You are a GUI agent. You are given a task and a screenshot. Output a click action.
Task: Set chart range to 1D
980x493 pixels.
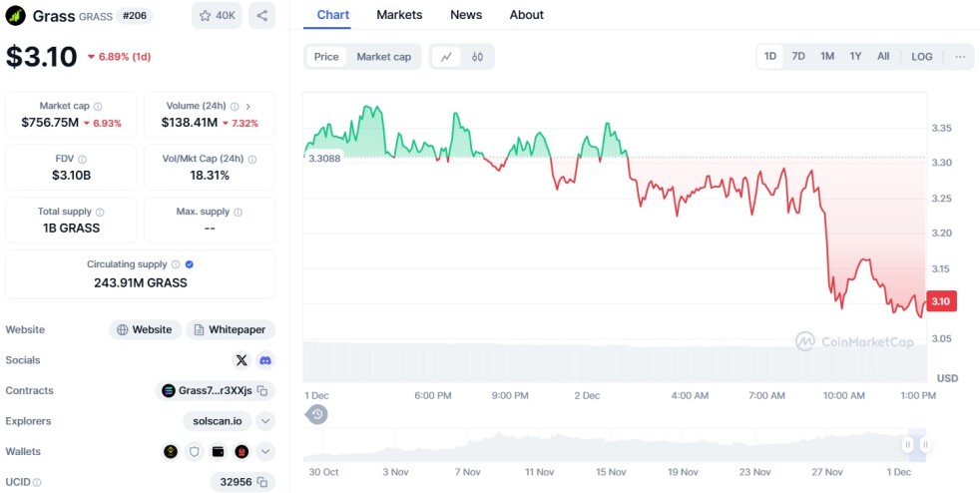[x=770, y=56]
